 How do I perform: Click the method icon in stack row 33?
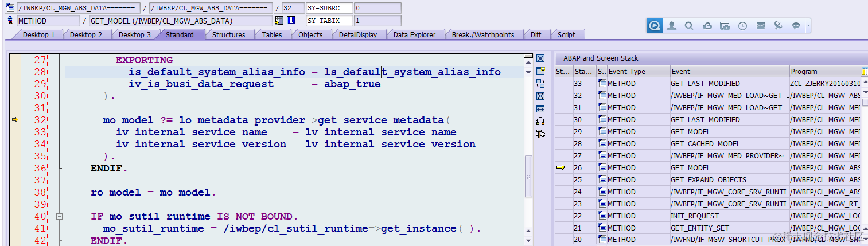(602, 84)
